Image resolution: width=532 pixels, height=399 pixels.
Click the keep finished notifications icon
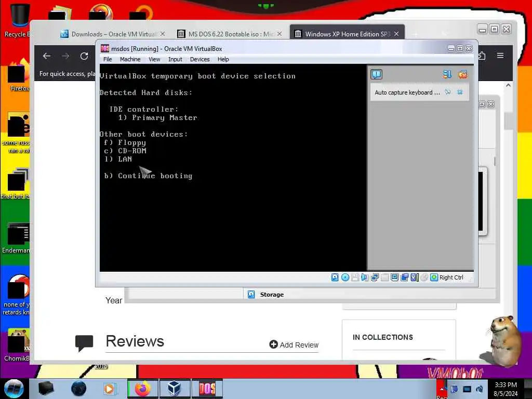pyautogui.click(x=447, y=74)
